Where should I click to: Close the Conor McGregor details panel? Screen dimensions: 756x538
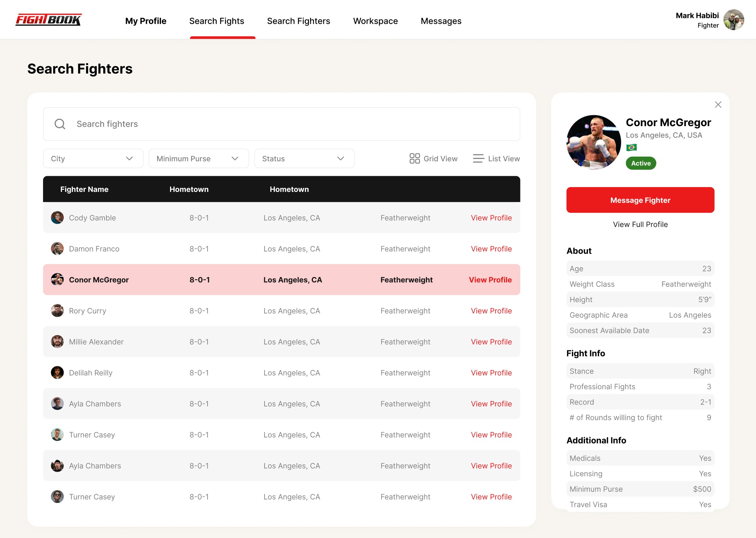[718, 105]
